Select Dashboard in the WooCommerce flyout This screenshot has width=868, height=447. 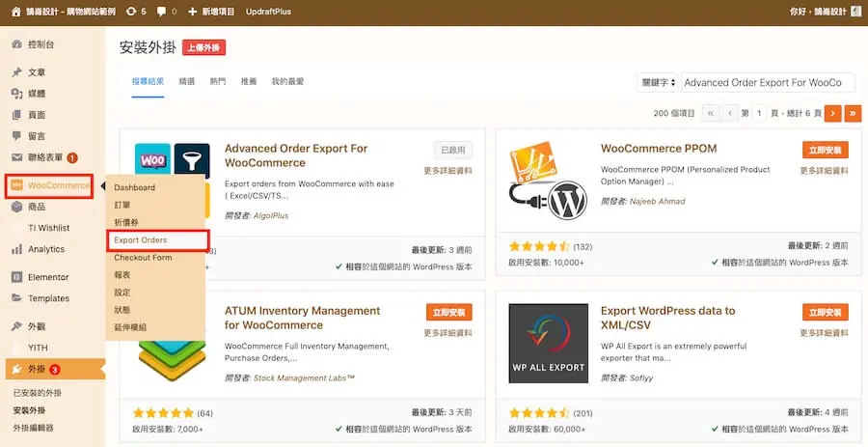[134, 187]
